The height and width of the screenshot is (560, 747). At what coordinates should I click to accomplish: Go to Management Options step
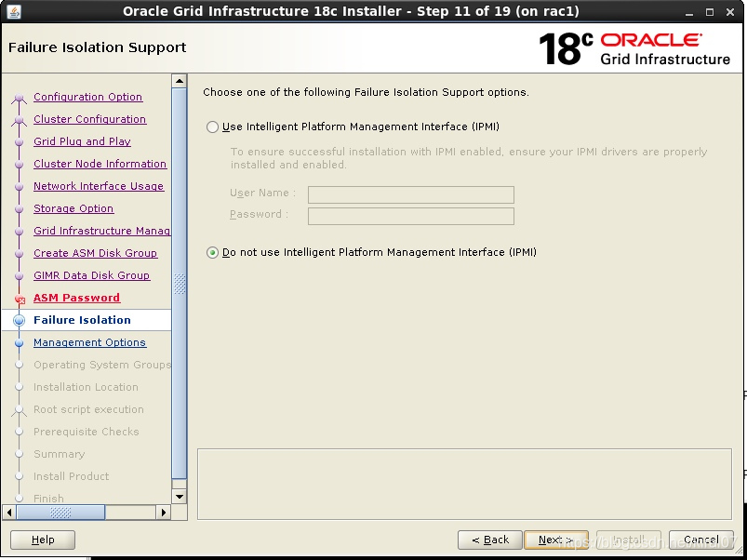(x=89, y=342)
